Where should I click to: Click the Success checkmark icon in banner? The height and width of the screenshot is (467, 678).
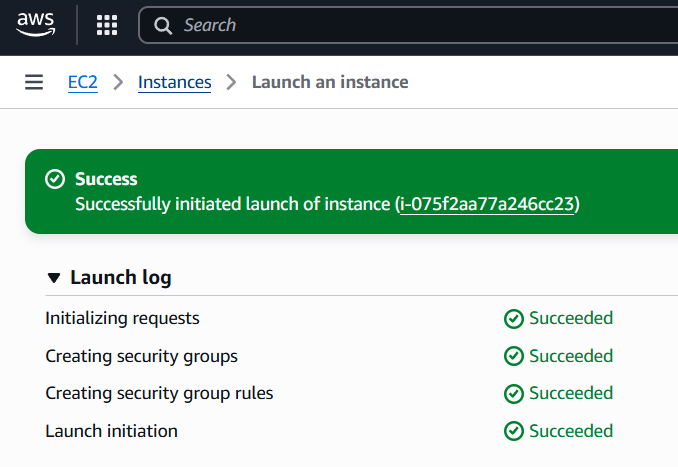pos(55,179)
